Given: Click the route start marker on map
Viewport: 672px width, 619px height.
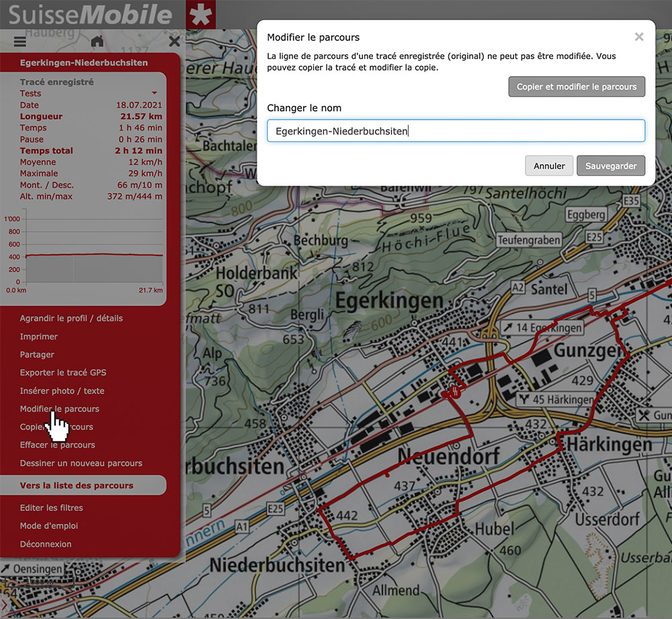Looking at the screenshot, I should 455,391.
